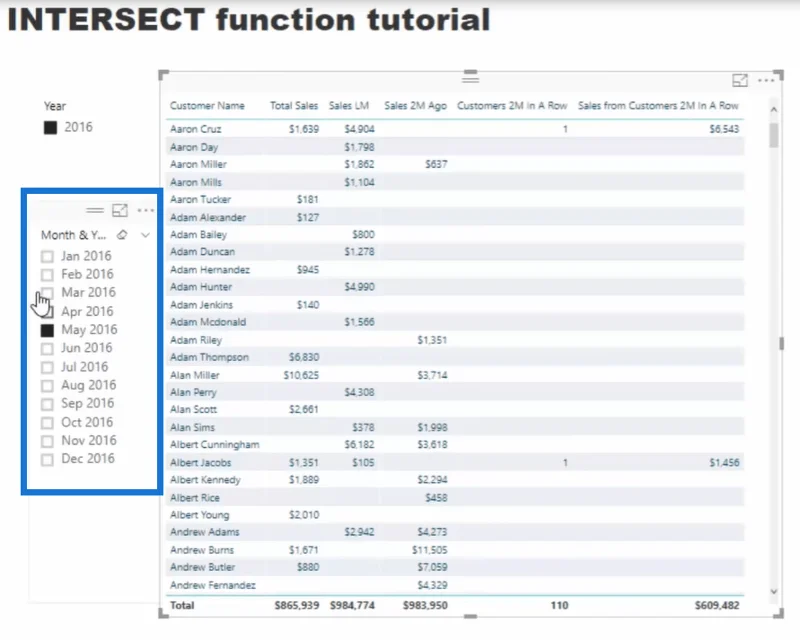
Task: Check the Sep 2016 checkbox
Action: click(47, 404)
